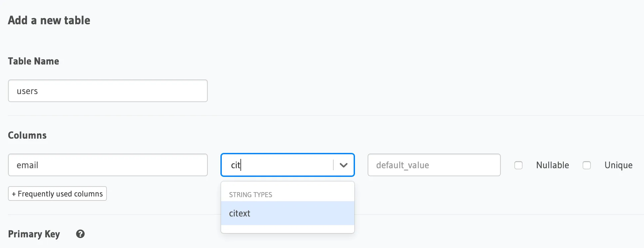Click the Nullable label text
Viewport: 644px width, 248px height.
552,165
